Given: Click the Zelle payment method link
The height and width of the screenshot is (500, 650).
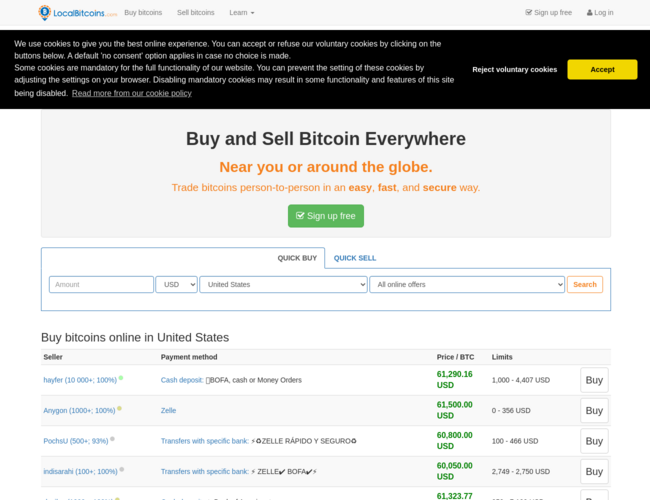Looking at the screenshot, I should click(x=168, y=410).
